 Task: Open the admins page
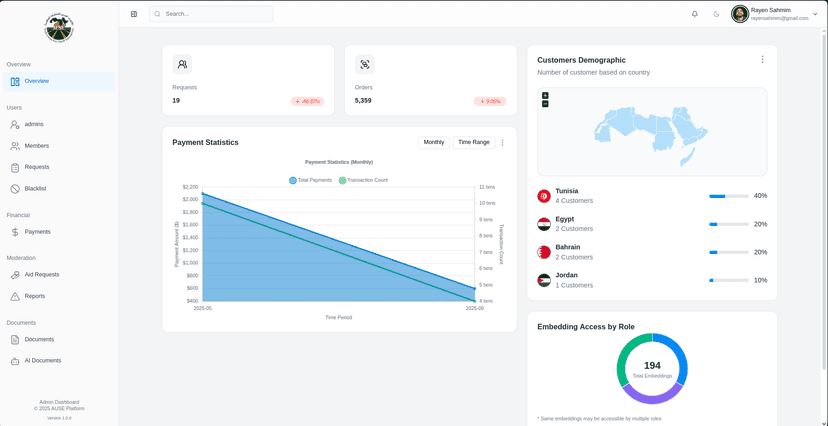click(34, 124)
